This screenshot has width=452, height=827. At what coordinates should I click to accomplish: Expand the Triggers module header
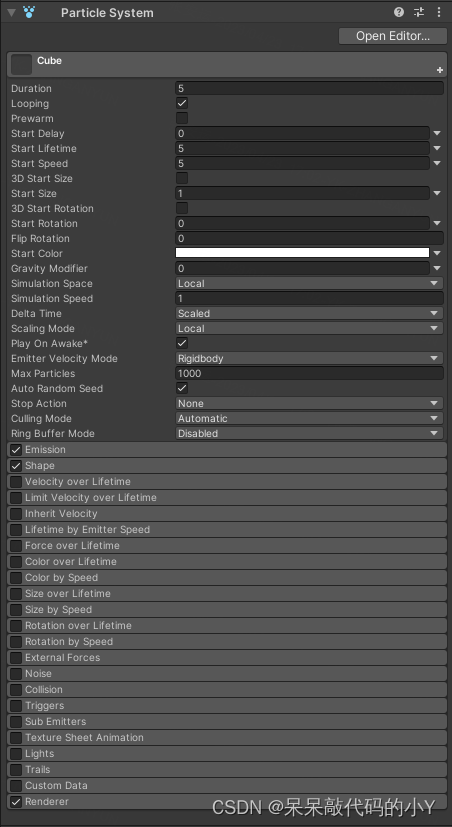[227, 706]
